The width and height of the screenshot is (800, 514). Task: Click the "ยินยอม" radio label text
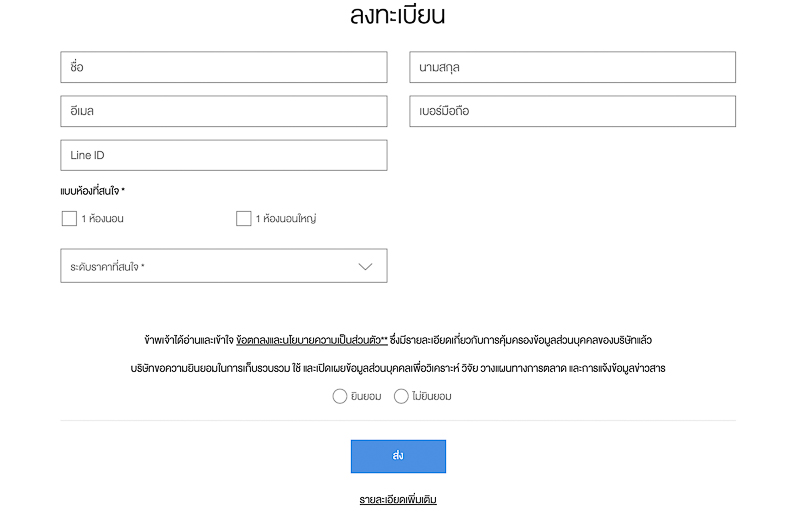[366, 396]
